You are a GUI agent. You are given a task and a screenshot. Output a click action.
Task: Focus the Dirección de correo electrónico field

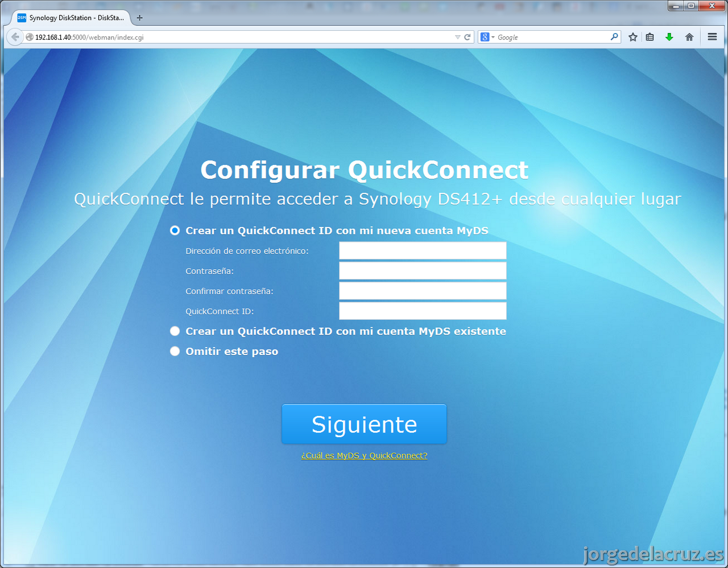pos(423,250)
